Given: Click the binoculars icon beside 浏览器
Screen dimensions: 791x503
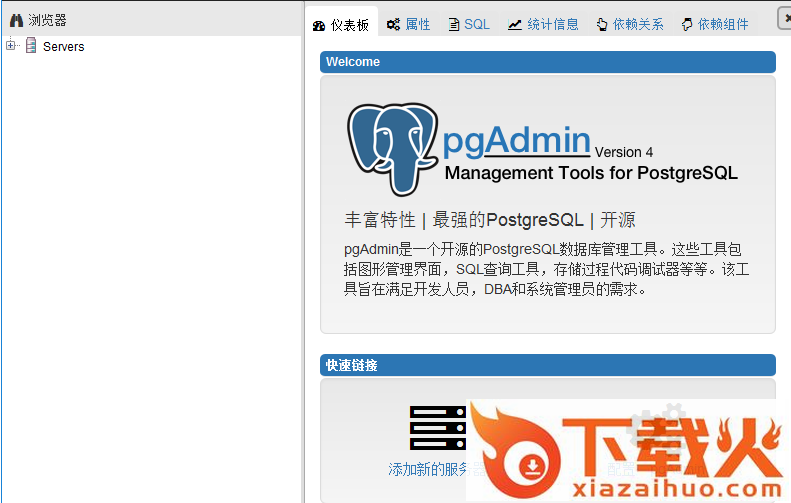Looking at the screenshot, I should point(17,20).
